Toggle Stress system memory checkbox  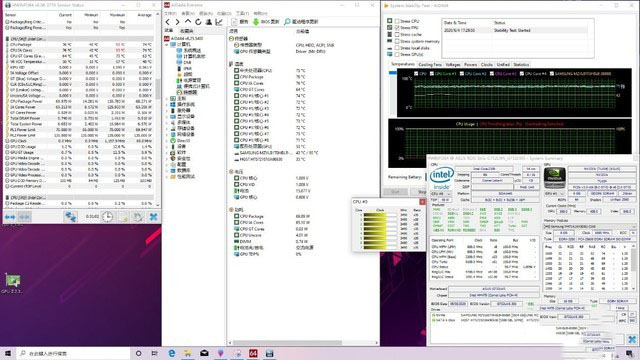pyautogui.click(x=397, y=41)
